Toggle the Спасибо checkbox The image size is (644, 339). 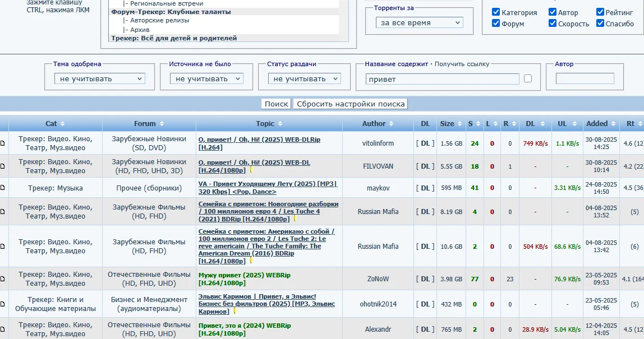click(x=600, y=24)
